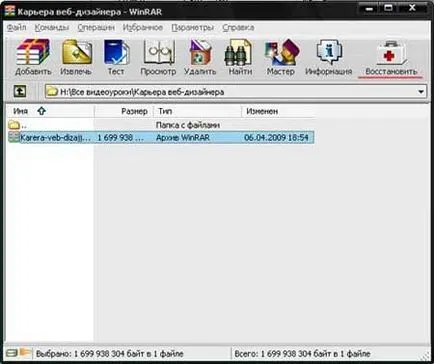
Task: Sort by Размер column header
Action: pyautogui.click(x=124, y=111)
